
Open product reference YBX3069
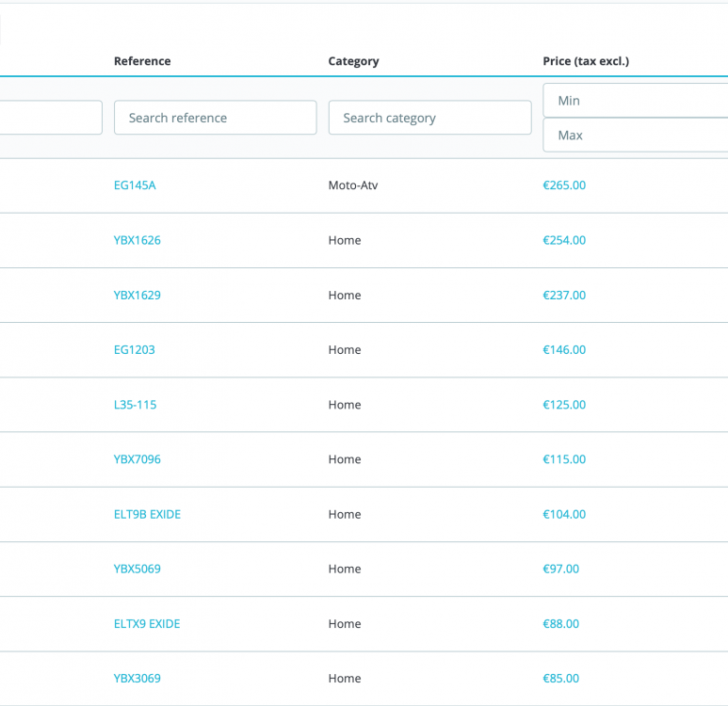tap(138, 678)
